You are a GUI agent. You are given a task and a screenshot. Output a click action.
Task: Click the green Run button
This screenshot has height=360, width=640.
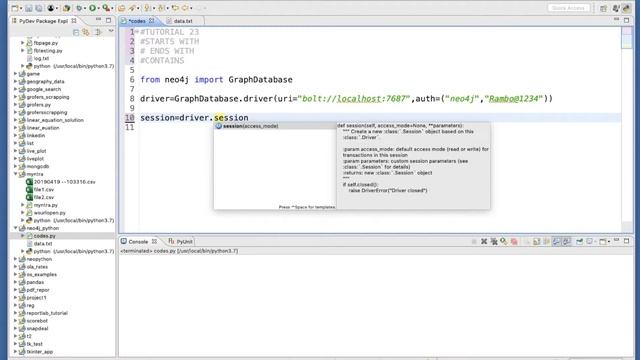[x=93, y=8]
